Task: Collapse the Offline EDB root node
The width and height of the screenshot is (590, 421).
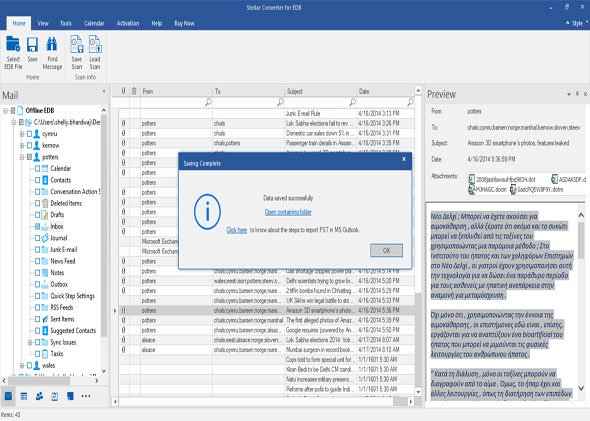Action: 5,111
